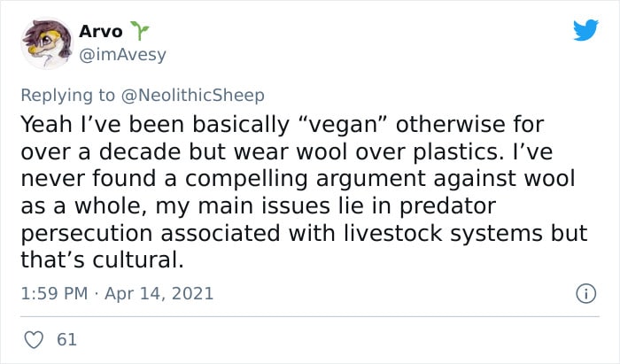
Task: Open Arvo's profile picture avatar
Action: tap(47, 43)
